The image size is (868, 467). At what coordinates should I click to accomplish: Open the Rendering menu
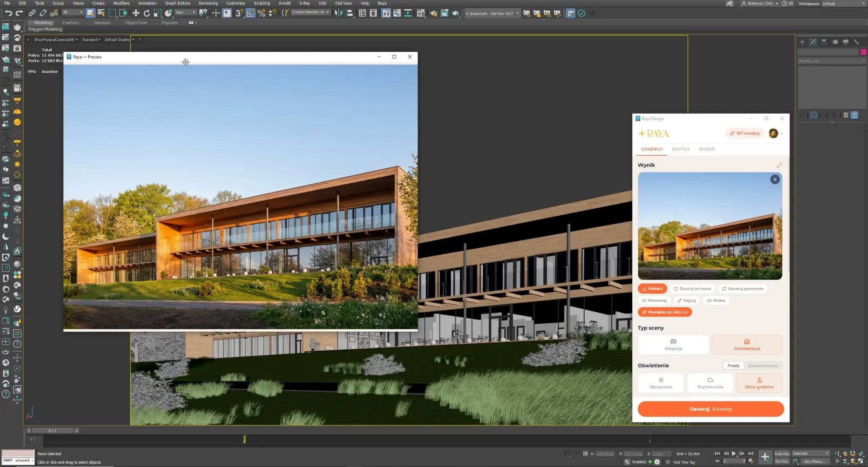[208, 3]
